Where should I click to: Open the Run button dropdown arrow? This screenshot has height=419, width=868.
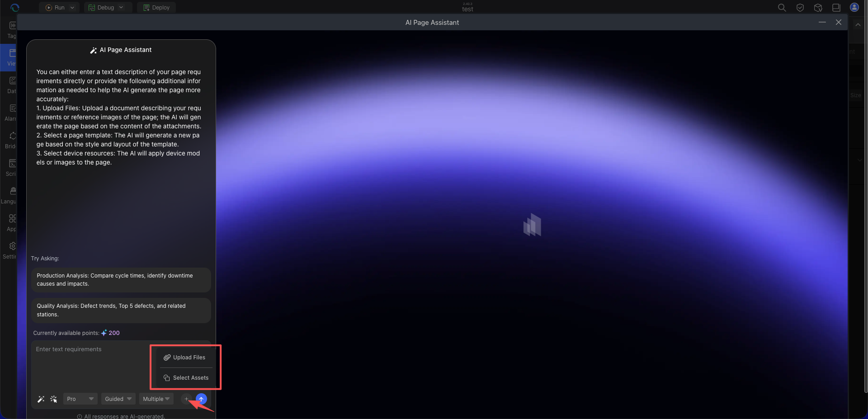click(72, 8)
